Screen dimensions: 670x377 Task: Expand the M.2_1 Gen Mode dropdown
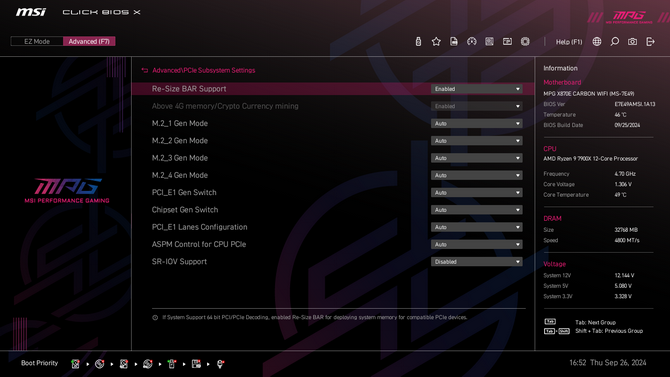[x=476, y=124]
